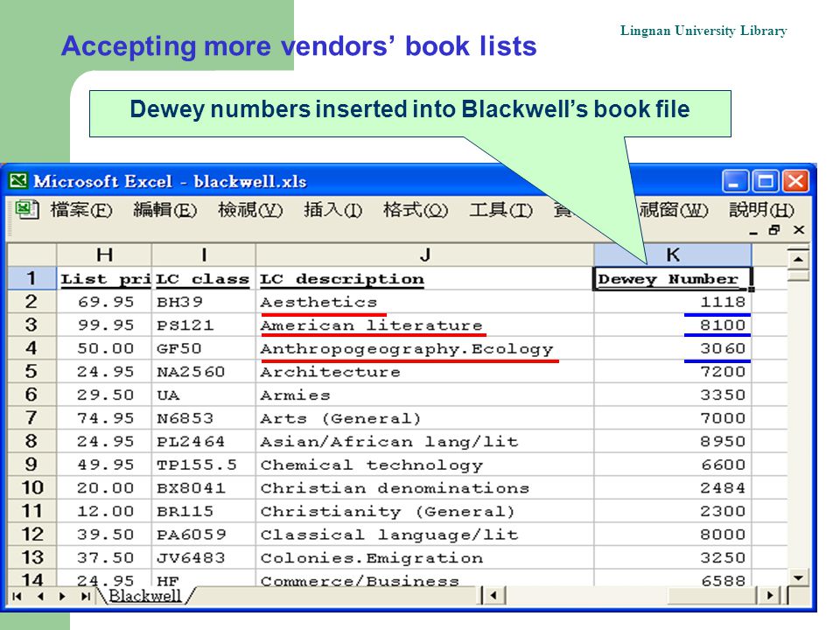Click LC class cell BH39
Image resolution: width=840 pixels, height=630 pixels.
[x=204, y=302]
